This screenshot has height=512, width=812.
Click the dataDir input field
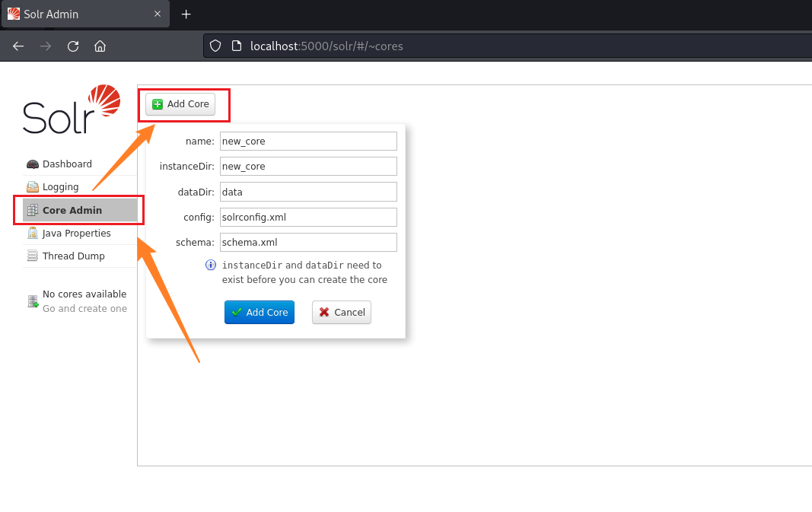coord(308,192)
